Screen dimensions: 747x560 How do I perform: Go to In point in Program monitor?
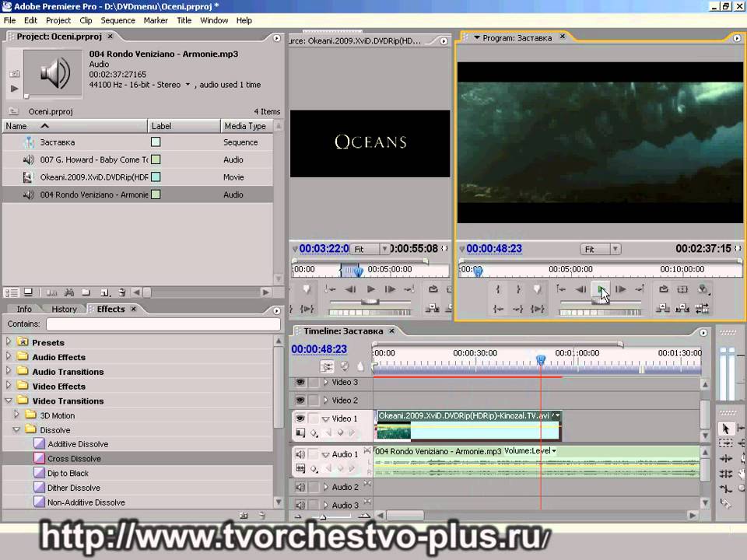tap(498, 309)
